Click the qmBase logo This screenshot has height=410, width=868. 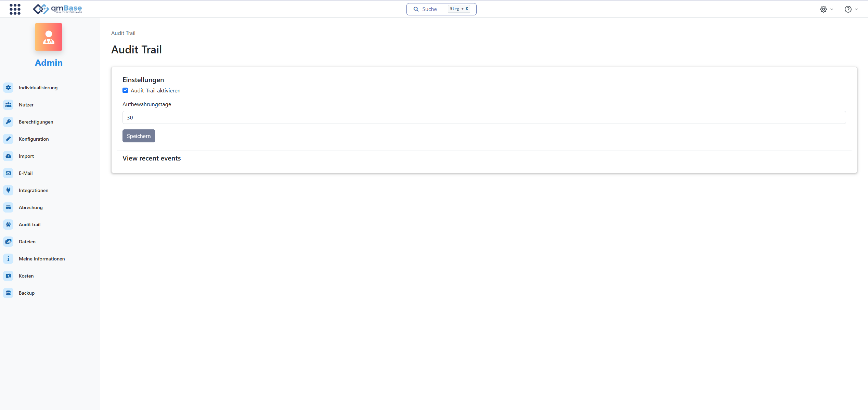pyautogui.click(x=57, y=9)
